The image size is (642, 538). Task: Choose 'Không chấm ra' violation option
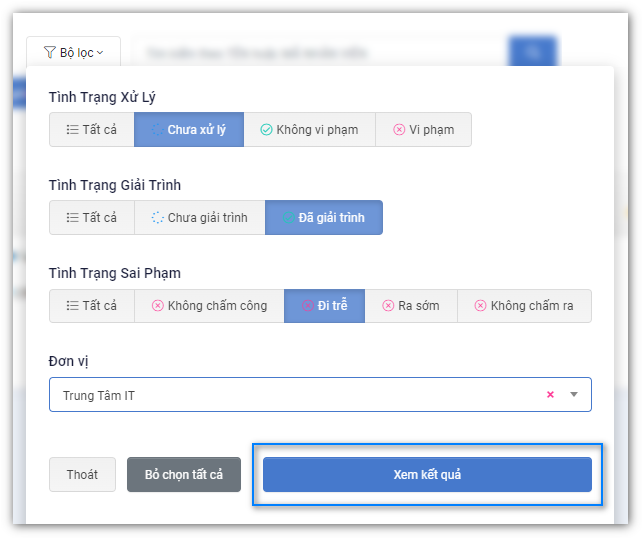pyautogui.click(x=524, y=306)
